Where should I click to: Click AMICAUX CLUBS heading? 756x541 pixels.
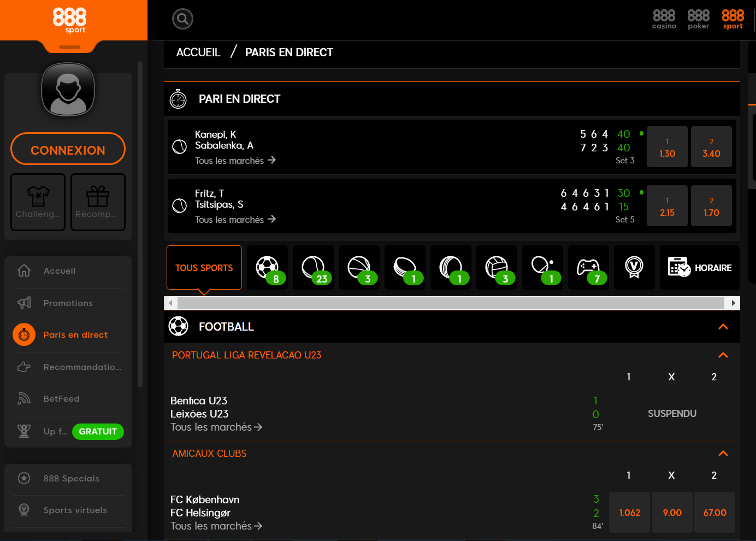click(209, 454)
